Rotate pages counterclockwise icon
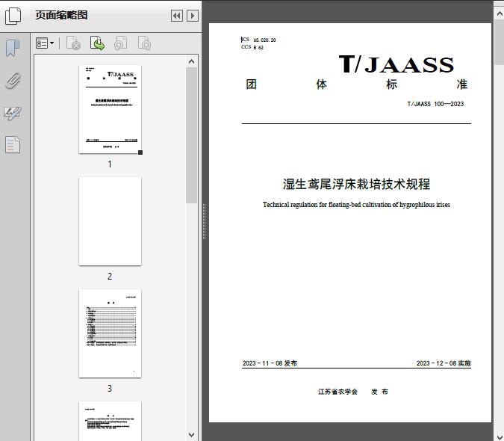Viewport: 504px width, 441px height. [x=120, y=43]
